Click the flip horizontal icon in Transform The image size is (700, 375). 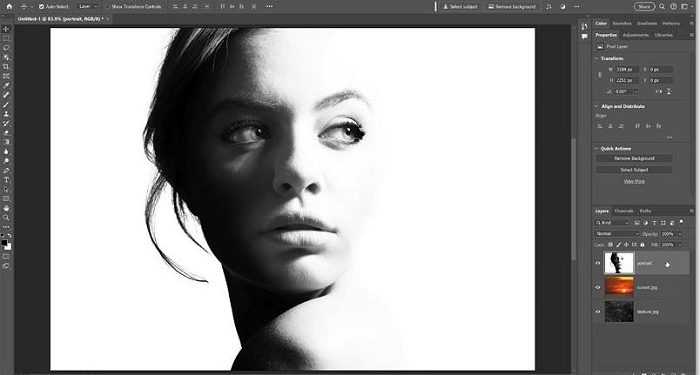(x=659, y=92)
